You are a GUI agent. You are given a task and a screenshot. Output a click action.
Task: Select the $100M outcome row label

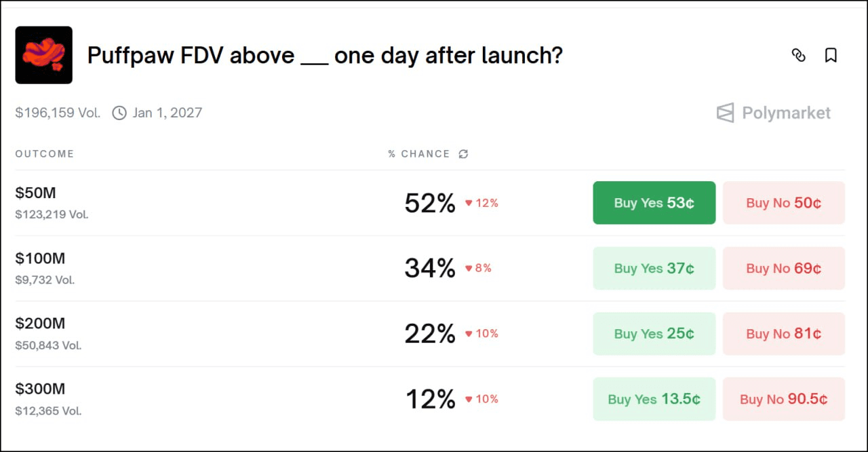[40, 259]
